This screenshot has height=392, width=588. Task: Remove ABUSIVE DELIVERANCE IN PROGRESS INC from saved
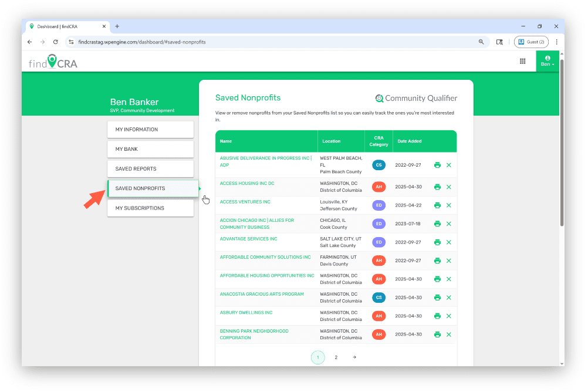(449, 165)
